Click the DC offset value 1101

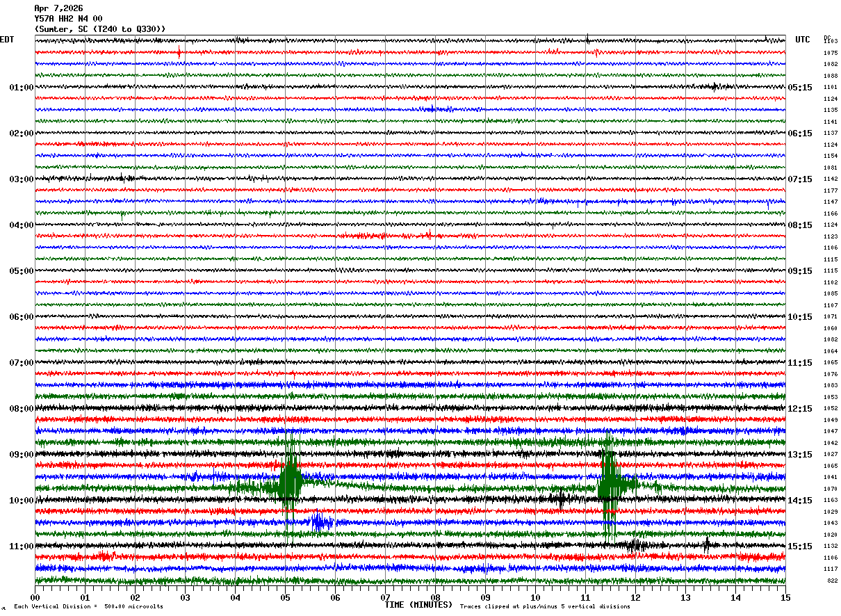[x=831, y=88]
